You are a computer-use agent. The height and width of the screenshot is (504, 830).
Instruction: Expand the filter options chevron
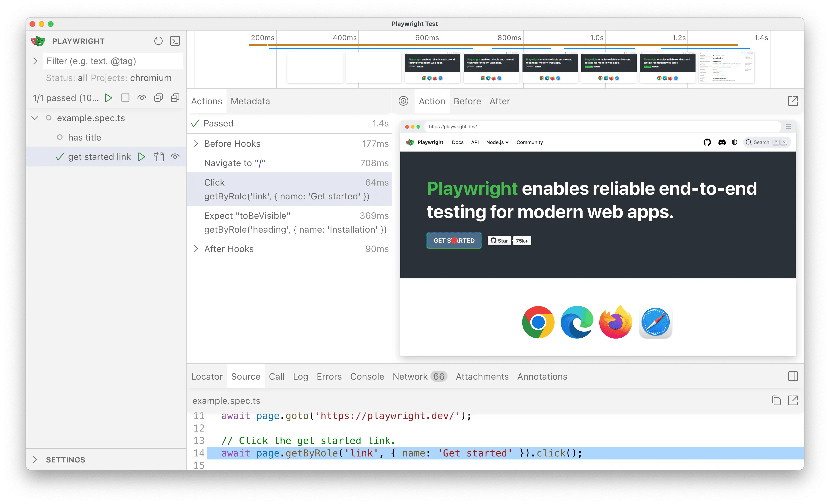(x=35, y=61)
